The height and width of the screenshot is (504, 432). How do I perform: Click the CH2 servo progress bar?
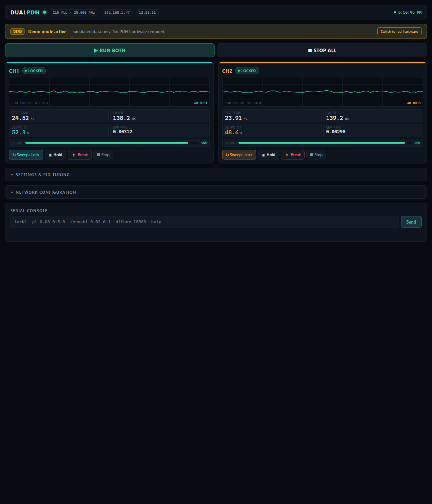pos(325,143)
